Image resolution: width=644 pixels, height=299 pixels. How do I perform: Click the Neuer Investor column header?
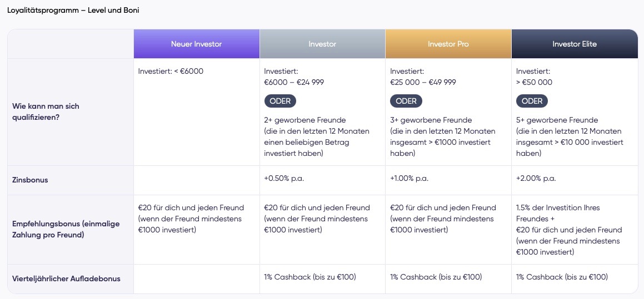(x=196, y=44)
